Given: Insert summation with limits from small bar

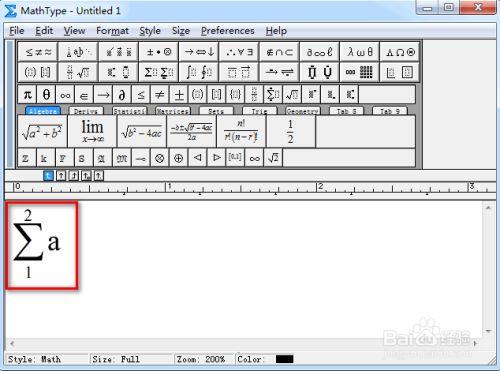Looking at the screenshot, I should coord(273,95).
